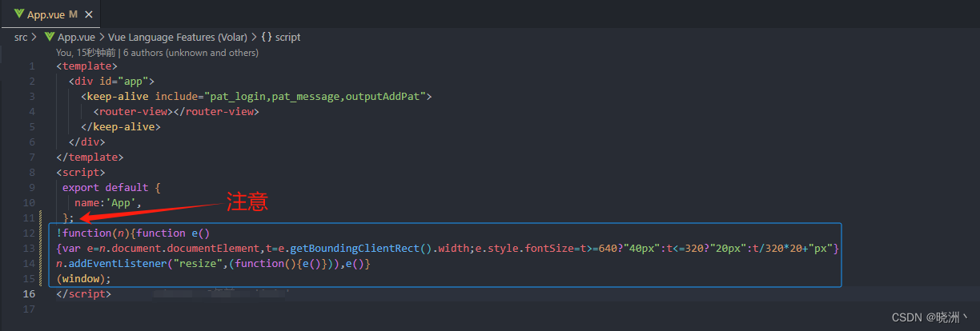Click the Vue icon on the App.vue tab
Image resolution: width=980 pixels, height=331 pixels.
click(x=18, y=14)
